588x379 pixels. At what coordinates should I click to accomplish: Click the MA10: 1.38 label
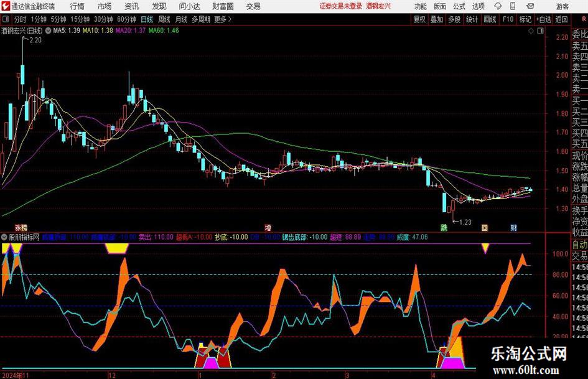pos(98,30)
